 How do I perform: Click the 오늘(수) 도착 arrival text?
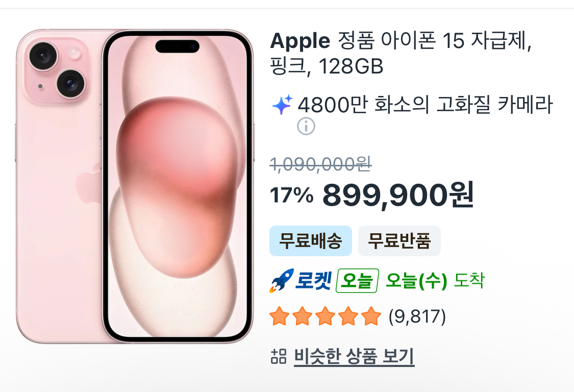[435, 281]
